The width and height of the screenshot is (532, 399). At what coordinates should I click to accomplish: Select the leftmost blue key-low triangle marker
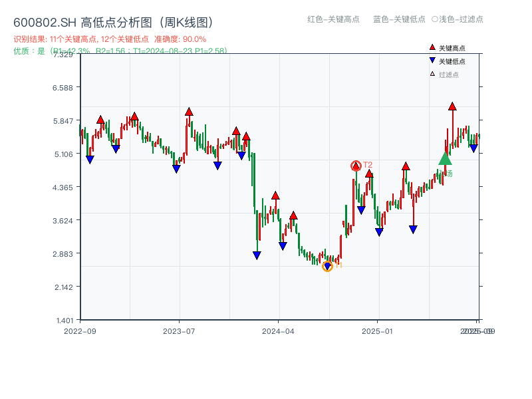coord(90,160)
